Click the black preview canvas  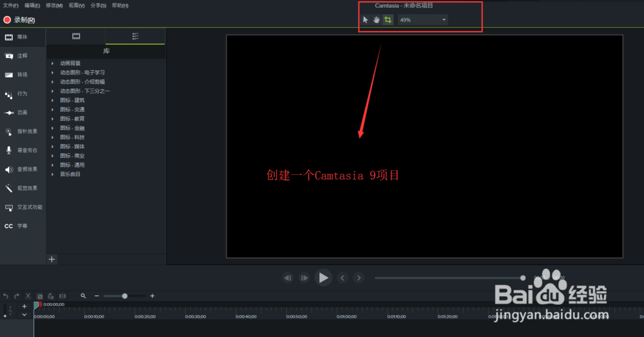424,147
